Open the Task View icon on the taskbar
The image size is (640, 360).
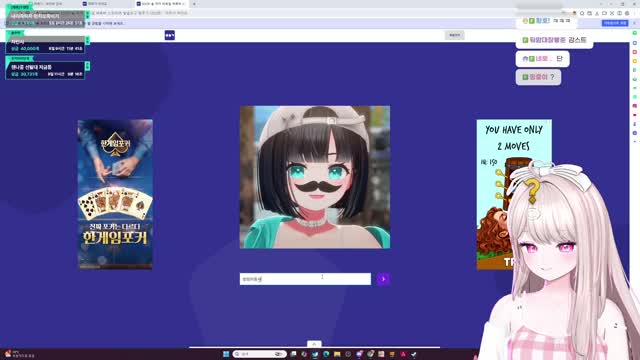click(293, 354)
